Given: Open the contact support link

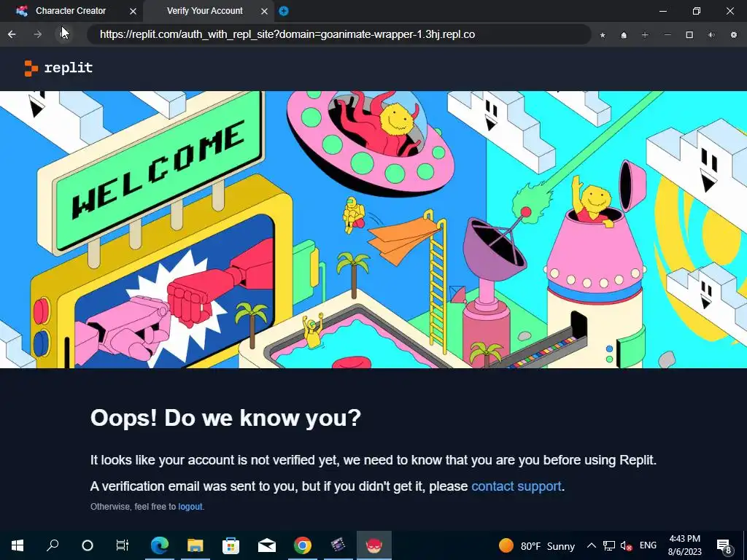Looking at the screenshot, I should pyautogui.click(x=516, y=486).
